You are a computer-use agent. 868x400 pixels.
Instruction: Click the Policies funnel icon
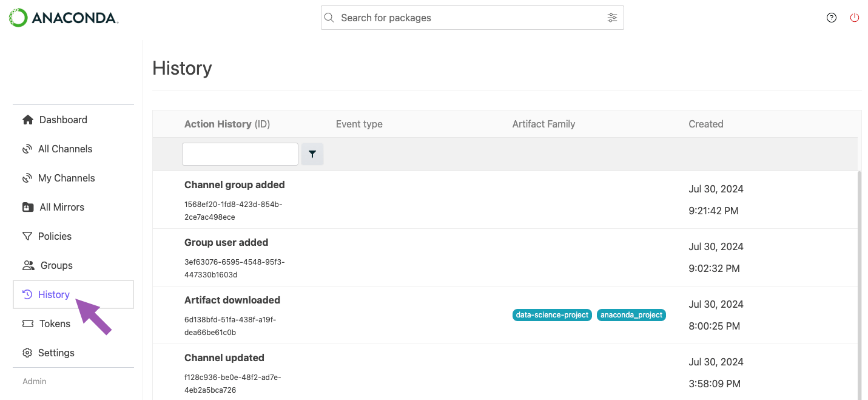[27, 236]
